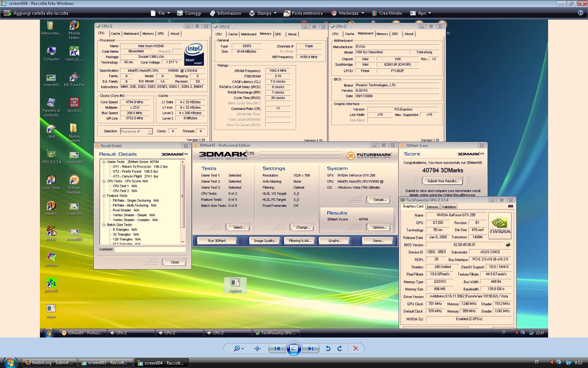This screenshot has height=368, width=588.
Task: Start the slideshow play button
Action: click(294, 348)
